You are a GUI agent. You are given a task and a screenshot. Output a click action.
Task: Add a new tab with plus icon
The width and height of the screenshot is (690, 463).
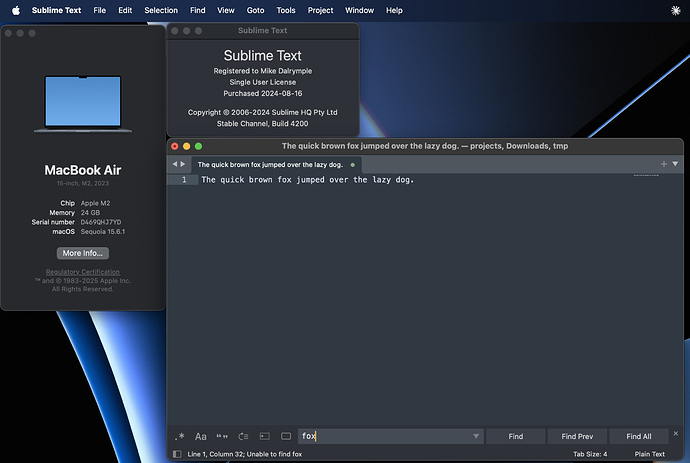click(x=663, y=163)
